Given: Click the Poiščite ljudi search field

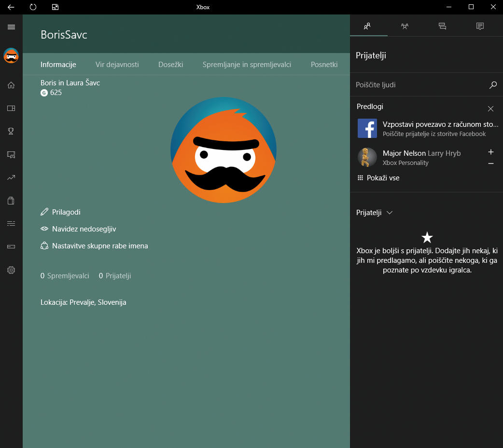Looking at the screenshot, I should 426,84.
